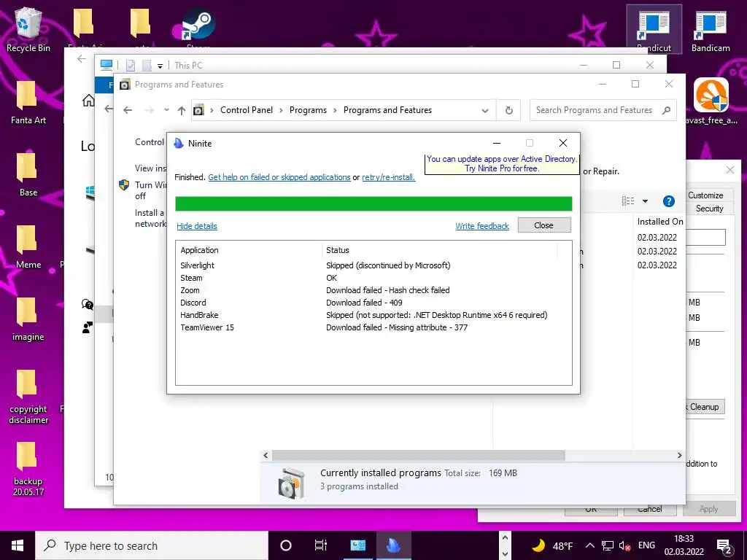Click Programs and Features help icon
This screenshot has height=560, width=747.
click(668, 201)
